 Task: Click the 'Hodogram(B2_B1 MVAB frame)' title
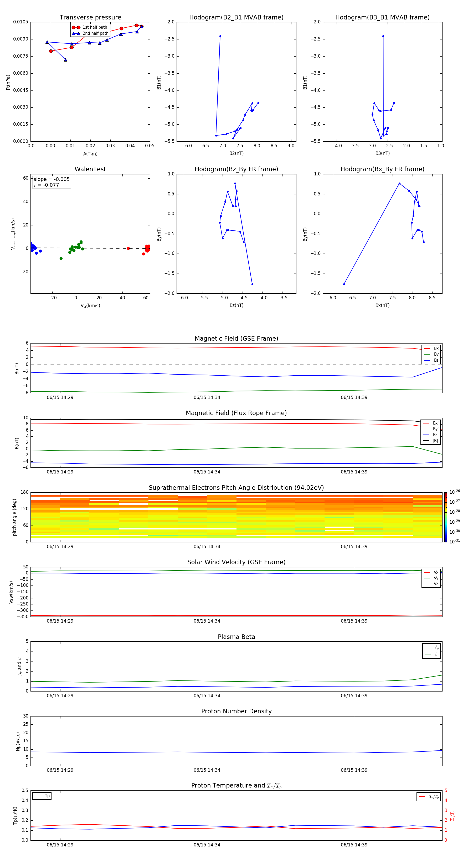(236, 17)
